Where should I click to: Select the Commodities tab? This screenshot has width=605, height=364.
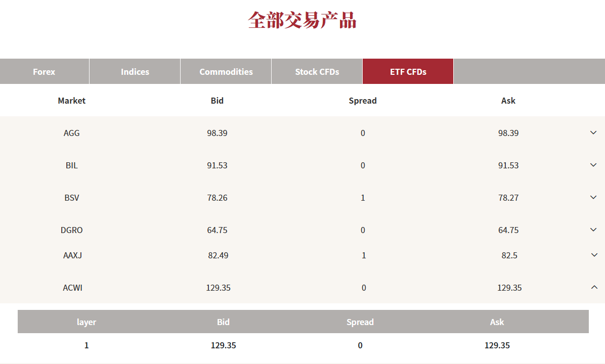tap(226, 71)
